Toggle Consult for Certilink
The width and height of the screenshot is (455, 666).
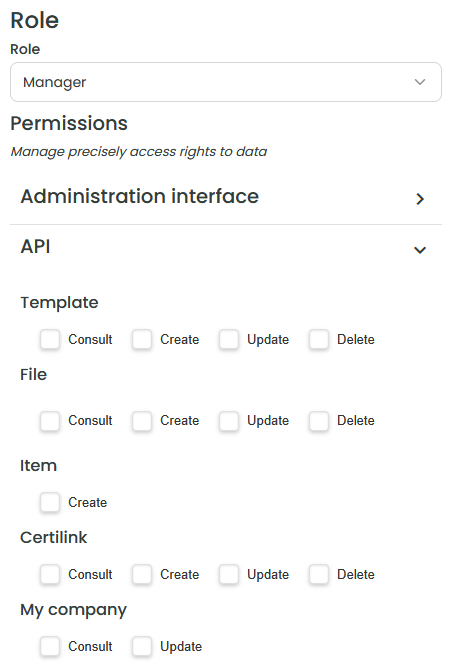click(50, 574)
